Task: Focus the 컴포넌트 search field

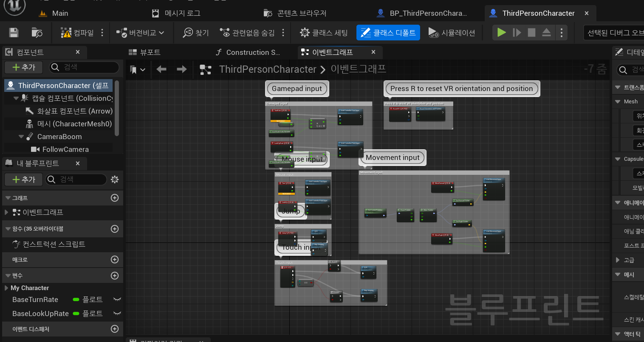Action: pos(84,67)
